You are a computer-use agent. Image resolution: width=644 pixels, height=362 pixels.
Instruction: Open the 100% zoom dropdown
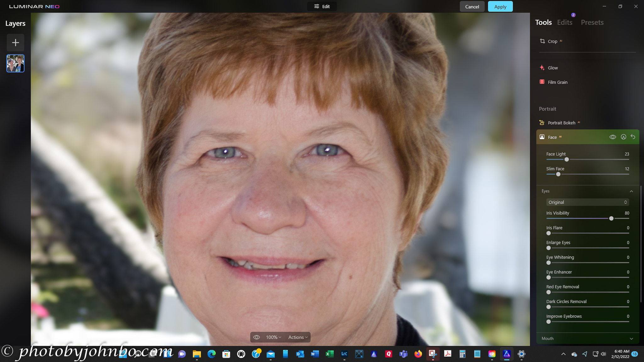pyautogui.click(x=273, y=337)
